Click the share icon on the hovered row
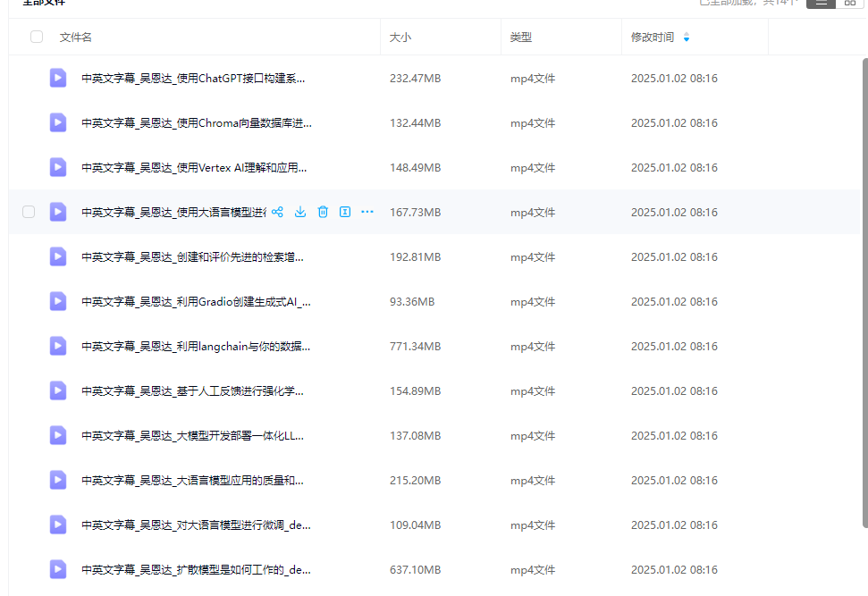The image size is (868, 596). coord(277,212)
